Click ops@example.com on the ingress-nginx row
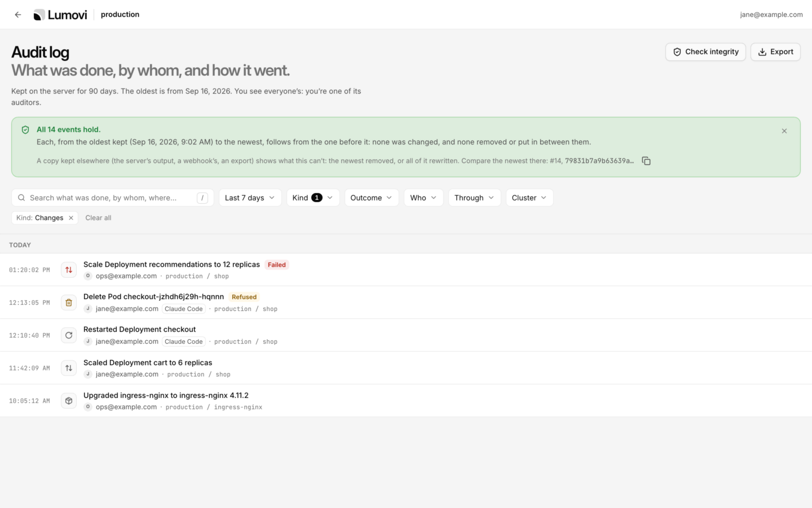The height and width of the screenshot is (508, 812). (126, 407)
